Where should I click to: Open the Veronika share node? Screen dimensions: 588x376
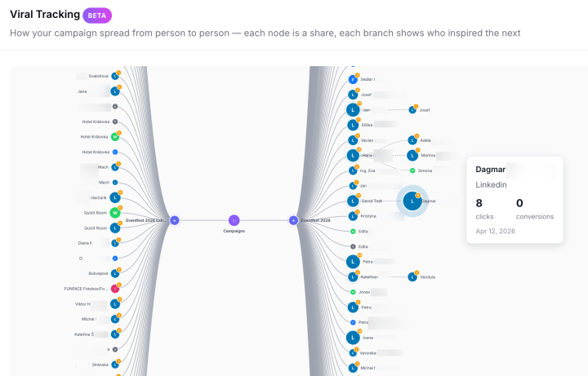click(x=353, y=353)
